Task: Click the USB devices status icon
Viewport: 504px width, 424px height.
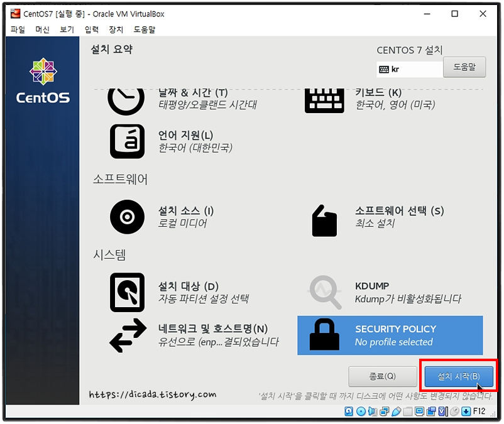Action: [x=397, y=411]
